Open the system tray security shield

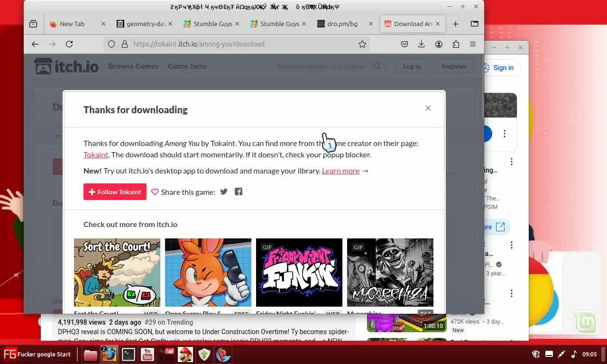click(x=536, y=354)
